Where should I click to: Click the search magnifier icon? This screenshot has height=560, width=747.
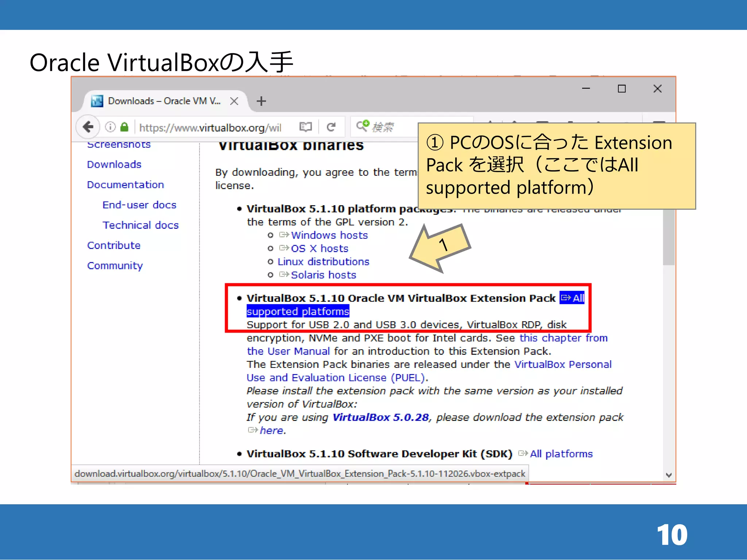(x=363, y=126)
